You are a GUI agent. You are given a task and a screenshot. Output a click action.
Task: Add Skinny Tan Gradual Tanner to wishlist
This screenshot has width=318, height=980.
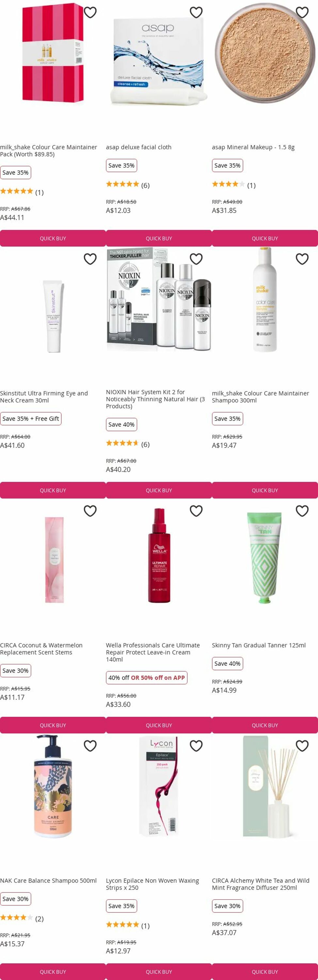pyautogui.click(x=302, y=511)
